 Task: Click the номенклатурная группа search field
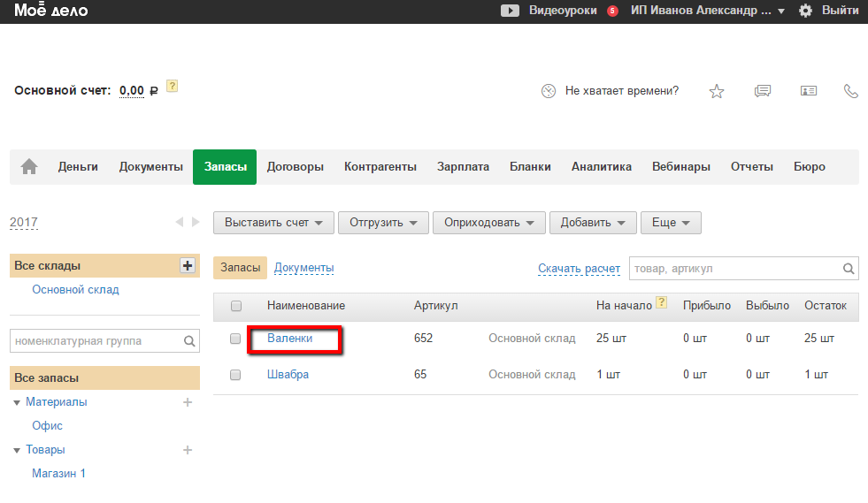(96, 340)
